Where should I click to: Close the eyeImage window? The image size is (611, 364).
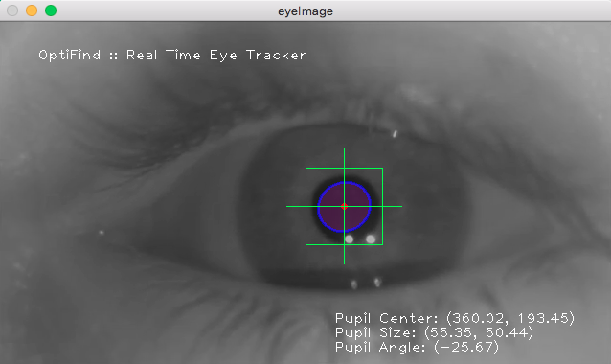click(12, 11)
